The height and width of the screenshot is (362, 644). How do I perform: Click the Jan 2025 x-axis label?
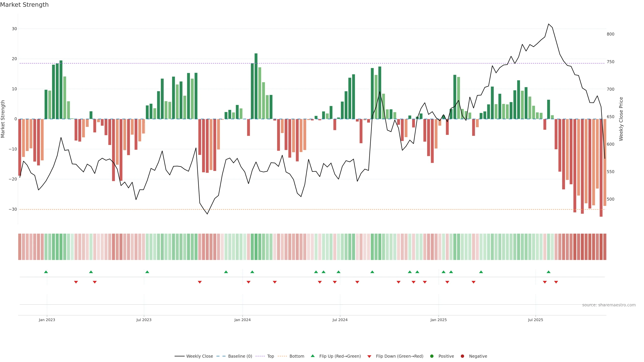pos(439,320)
